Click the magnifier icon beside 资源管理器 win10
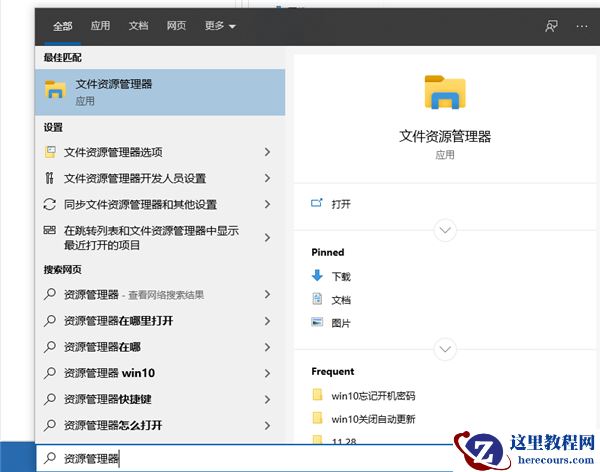This screenshot has height=472, width=600. click(50, 372)
